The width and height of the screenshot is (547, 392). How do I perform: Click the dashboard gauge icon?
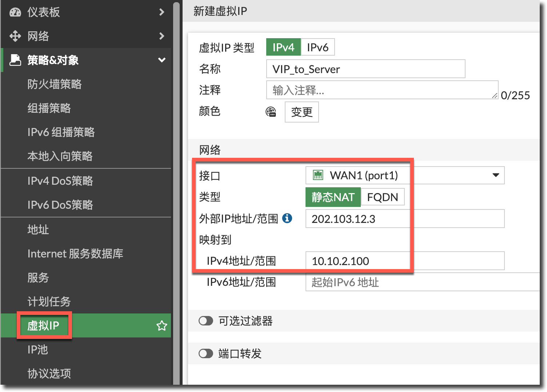(15, 12)
